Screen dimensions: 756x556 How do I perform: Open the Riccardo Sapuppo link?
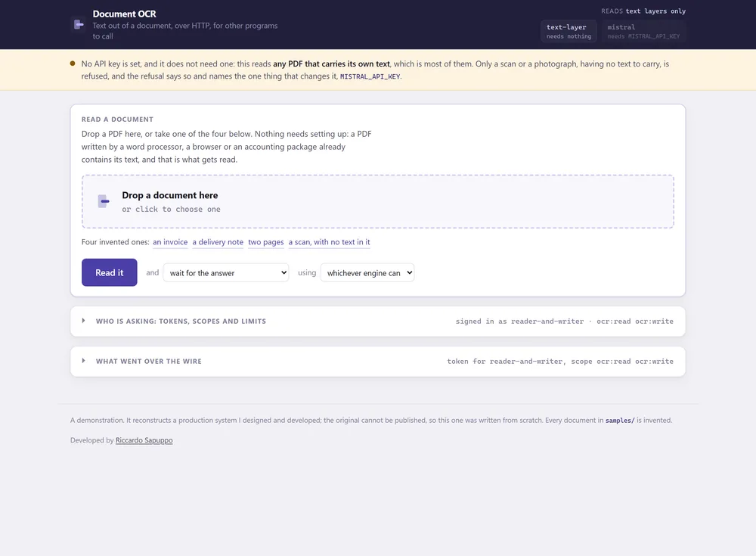[x=144, y=440]
